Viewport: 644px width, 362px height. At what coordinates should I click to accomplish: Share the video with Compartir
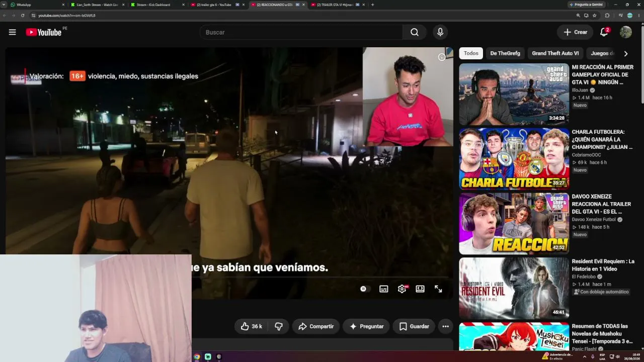[316, 326]
